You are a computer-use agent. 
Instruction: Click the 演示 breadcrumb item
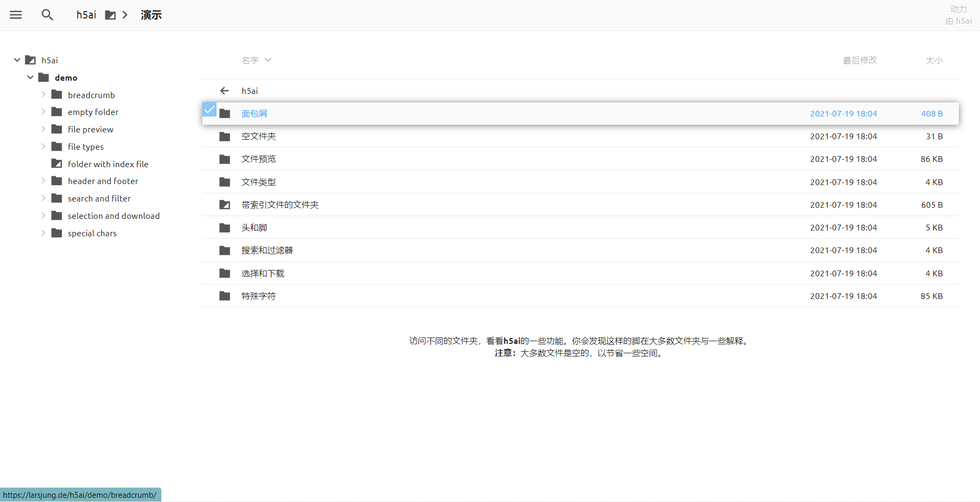[151, 15]
